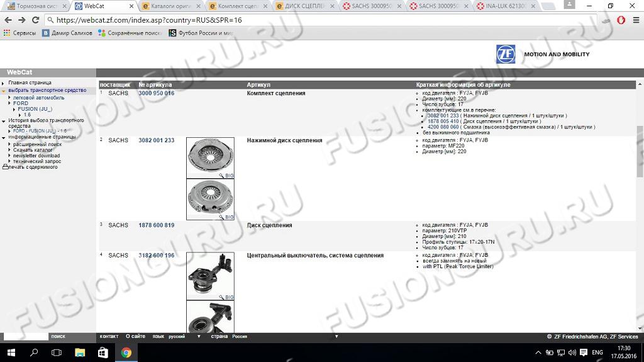Open newsletter download in sidebar

pos(36,156)
